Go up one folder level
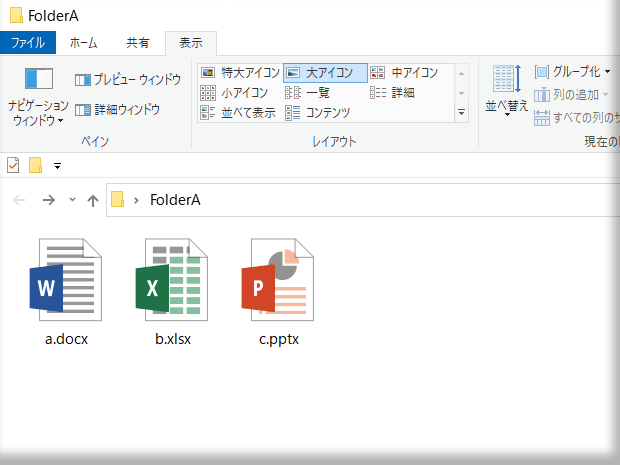This screenshot has width=620, height=465. [93, 200]
